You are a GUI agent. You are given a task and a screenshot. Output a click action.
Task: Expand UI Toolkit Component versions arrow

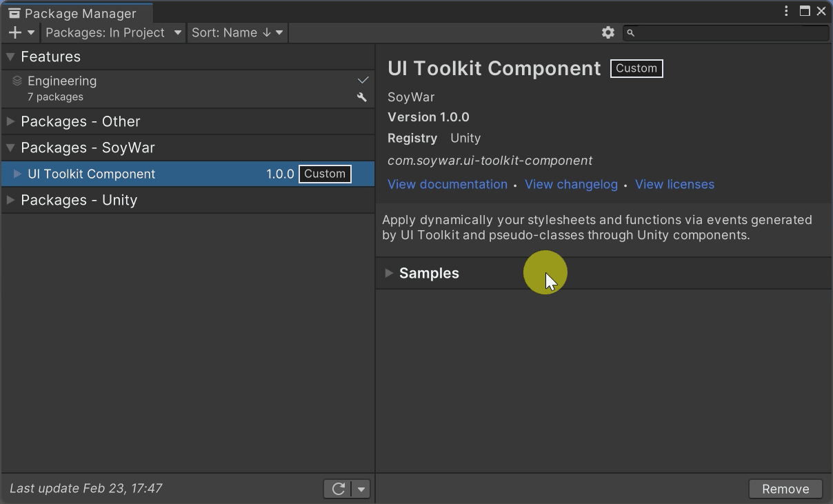(17, 174)
